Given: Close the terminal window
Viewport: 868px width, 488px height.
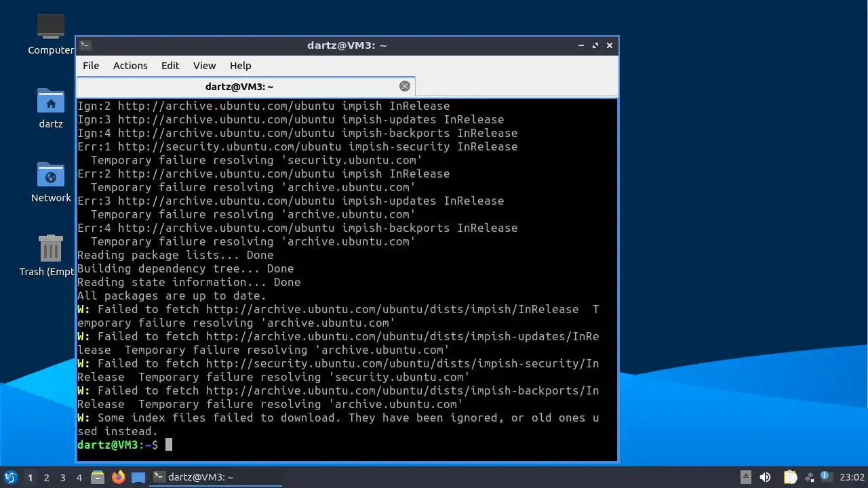Looking at the screenshot, I should pos(610,45).
